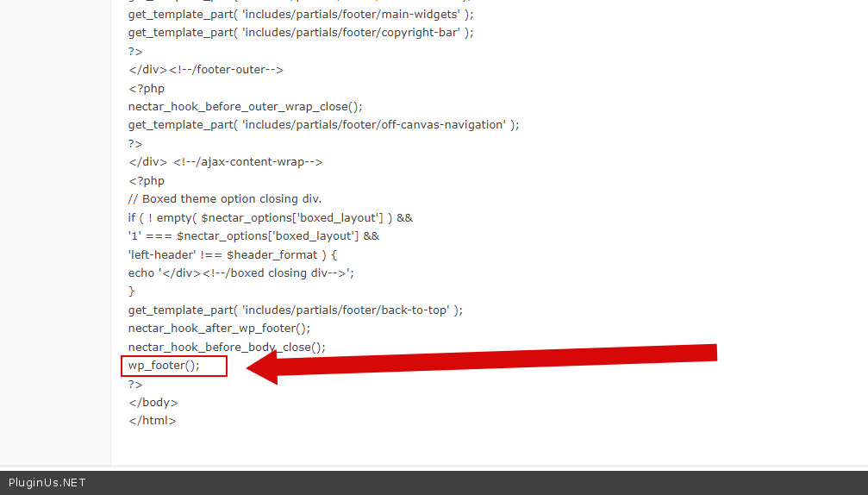This screenshot has height=495, width=868.
Task: Click the lone closing curly brace line
Action: tap(132, 291)
